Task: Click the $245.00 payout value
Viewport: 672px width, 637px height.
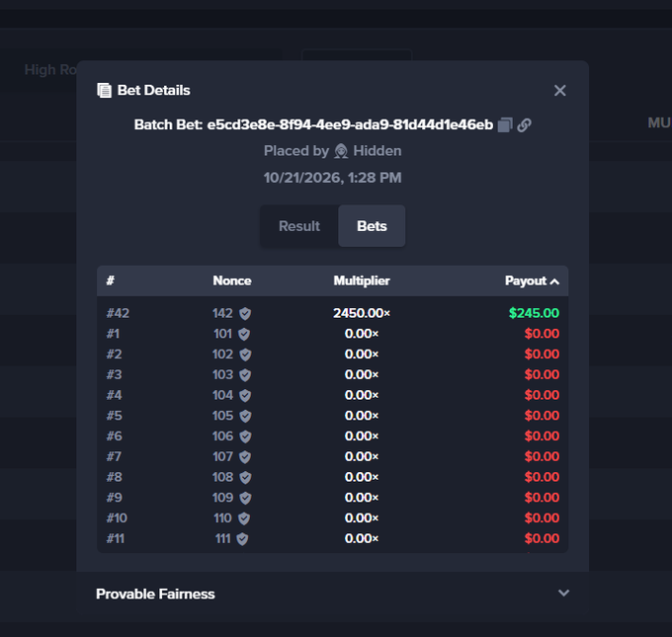Action: click(x=534, y=313)
